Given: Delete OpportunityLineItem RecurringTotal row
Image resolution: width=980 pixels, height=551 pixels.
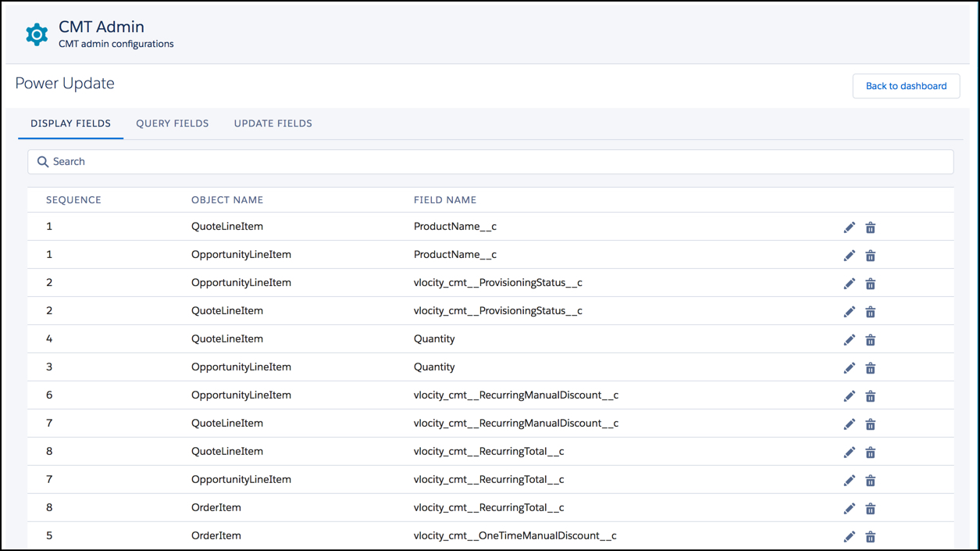Looking at the screenshot, I should click(x=871, y=481).
